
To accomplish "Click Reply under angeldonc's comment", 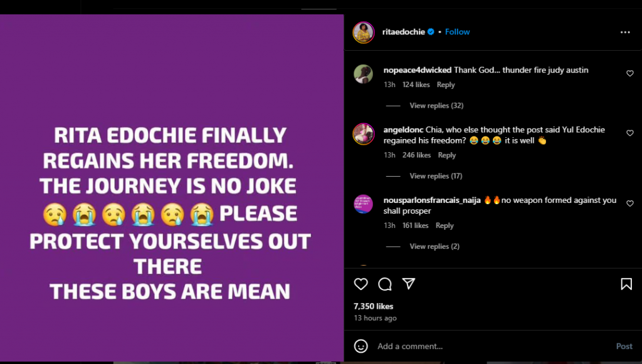I will [x=447, y=155].
